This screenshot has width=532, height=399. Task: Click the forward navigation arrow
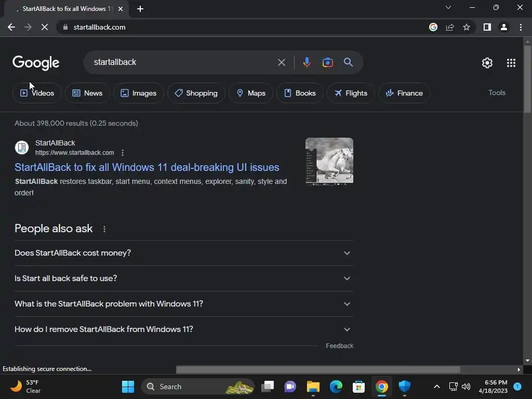pos(28,27)
